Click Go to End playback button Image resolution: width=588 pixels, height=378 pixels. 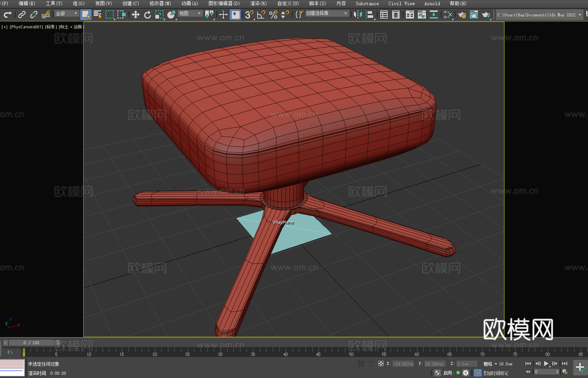click(x=565, y=364)
